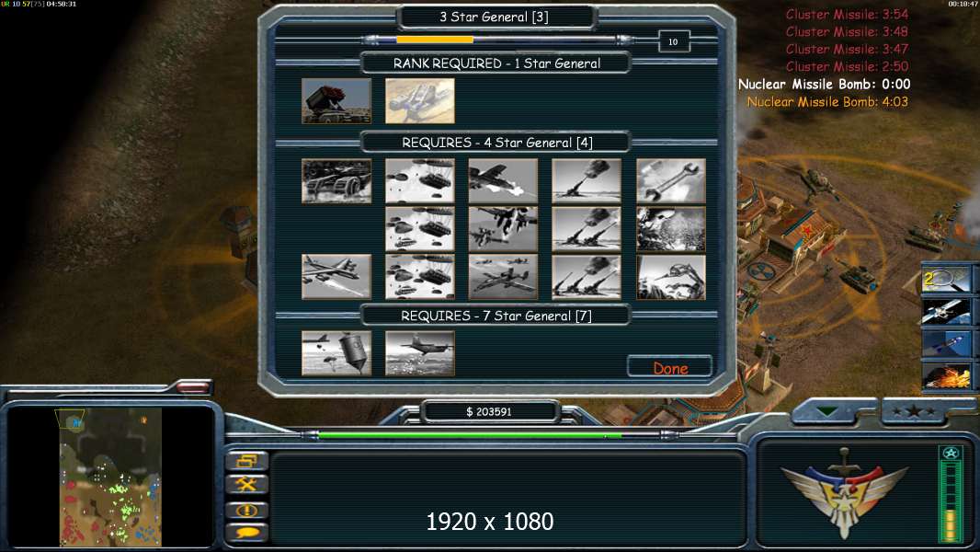Trigger the fire explosion power shortcut
Screen dimensions: 980x552
[x=946, y=376]
